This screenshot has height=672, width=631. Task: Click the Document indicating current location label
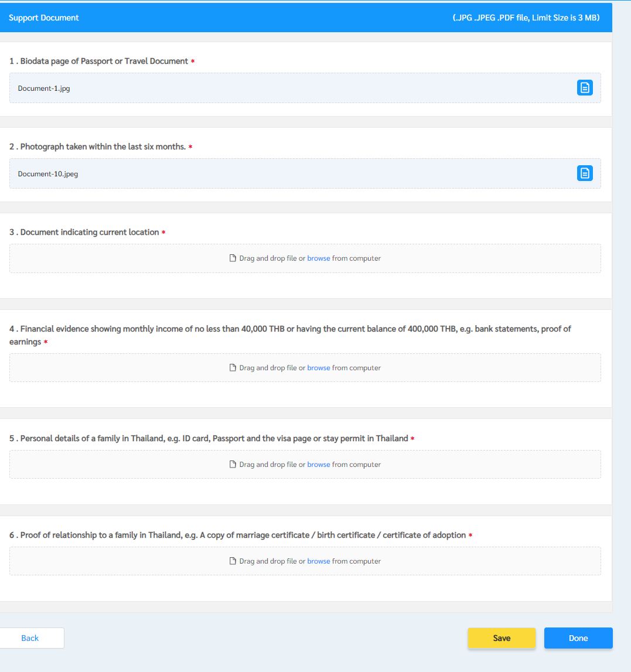click(84, 232)
